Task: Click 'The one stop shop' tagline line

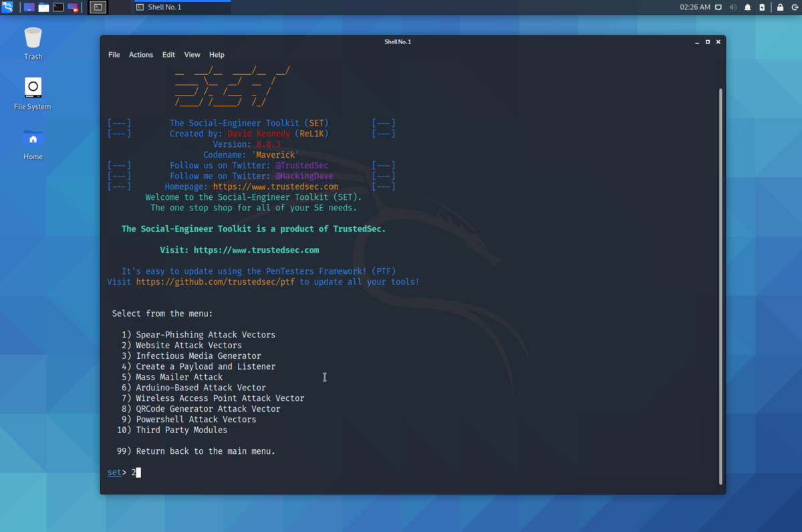Action: [254, 208]
